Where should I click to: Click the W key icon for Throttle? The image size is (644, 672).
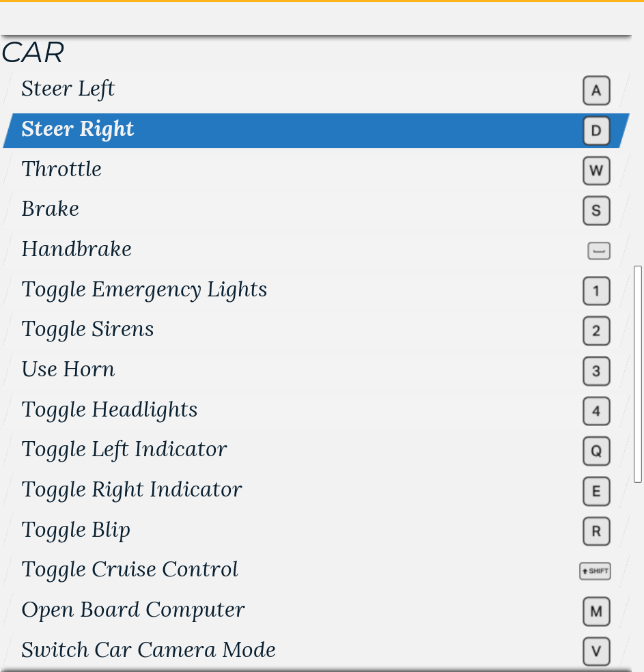596,171
